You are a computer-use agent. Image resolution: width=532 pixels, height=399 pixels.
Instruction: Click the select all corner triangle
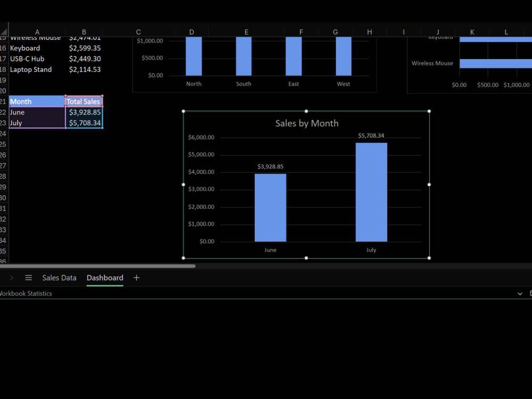(x=4, y=32)
